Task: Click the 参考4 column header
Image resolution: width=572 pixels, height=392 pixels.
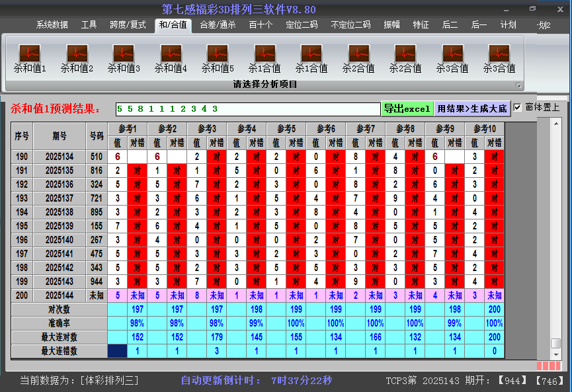Action: coord(247,129)
